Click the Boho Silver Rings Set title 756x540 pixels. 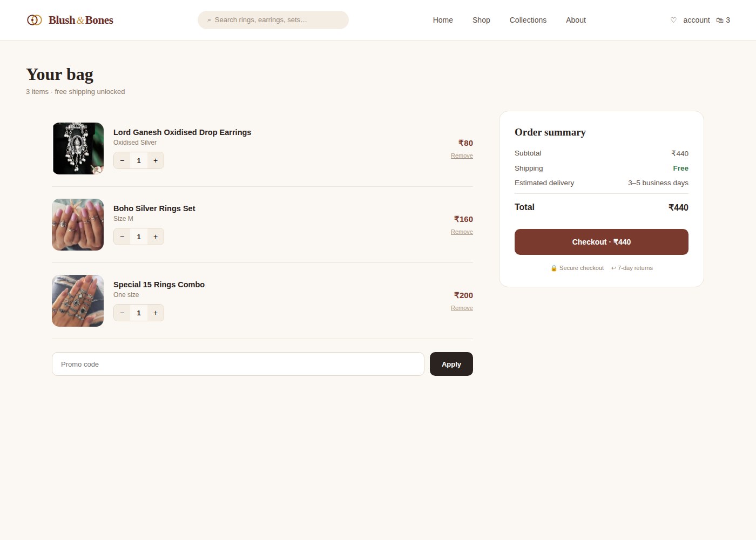[x=154, y=208]
